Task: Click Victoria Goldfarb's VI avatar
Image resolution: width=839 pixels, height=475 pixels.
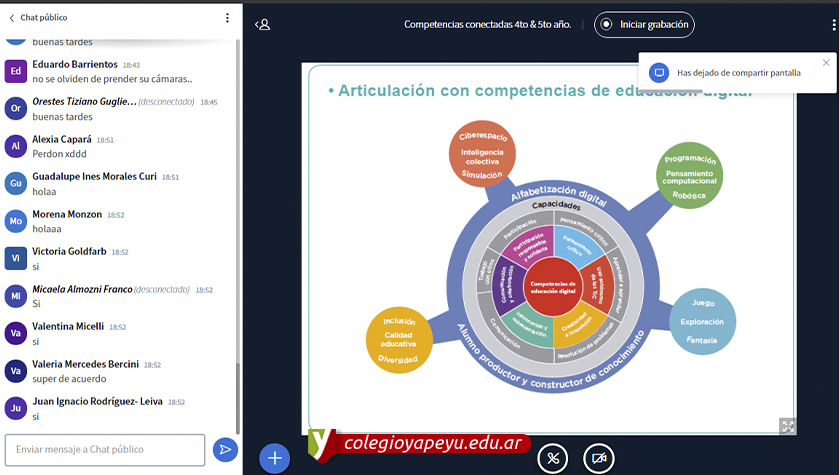Action: pyautogui.click(x=15, y=258)
